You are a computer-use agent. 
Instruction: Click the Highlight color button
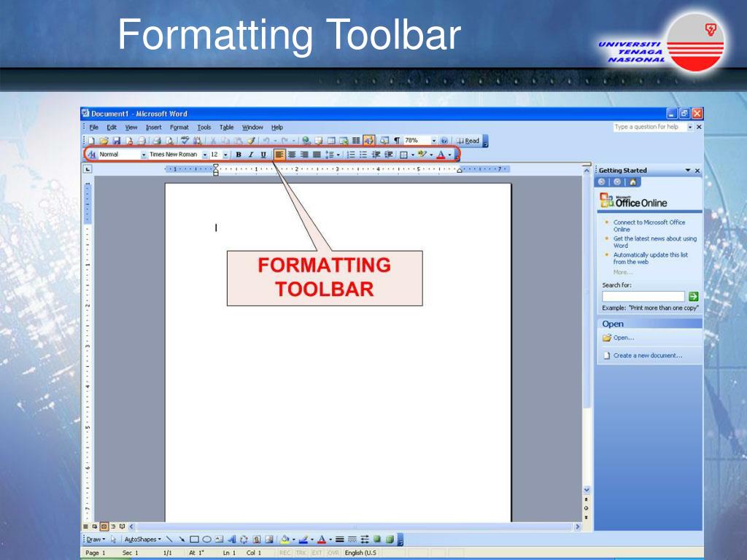(421, 155)
